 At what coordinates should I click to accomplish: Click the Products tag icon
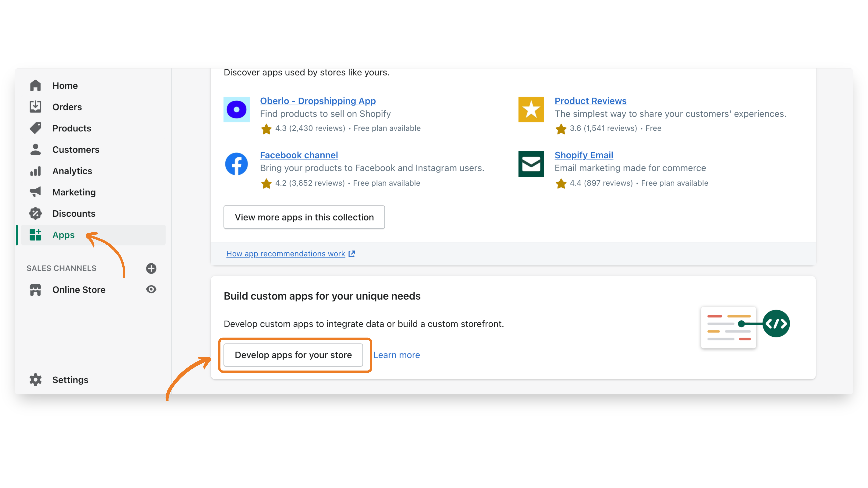tap(35, 128)
